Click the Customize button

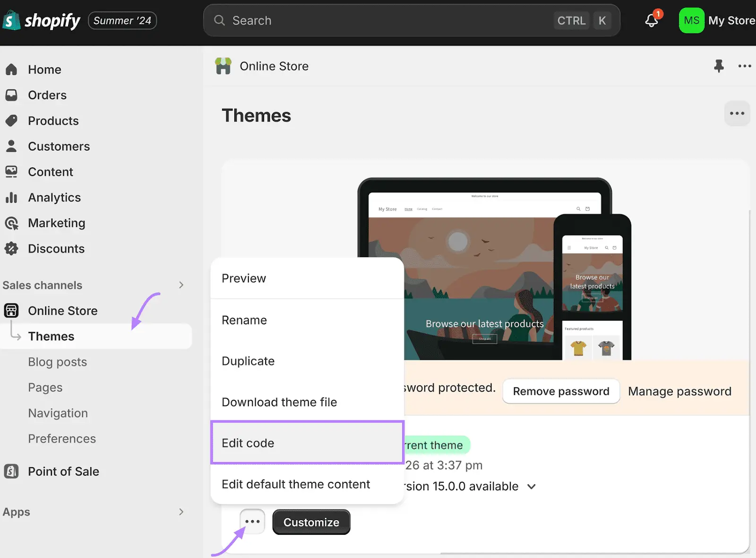(x=311, y=522)
